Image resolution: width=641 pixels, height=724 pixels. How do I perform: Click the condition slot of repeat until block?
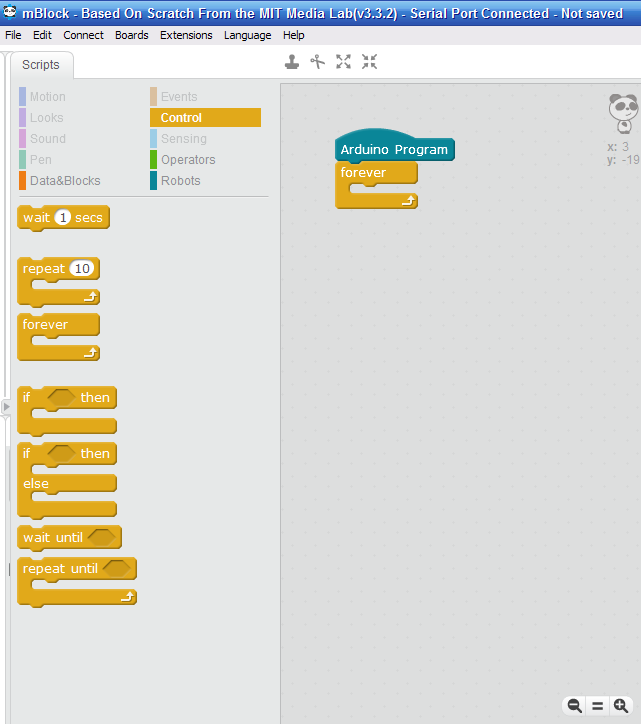pos(116,568)
